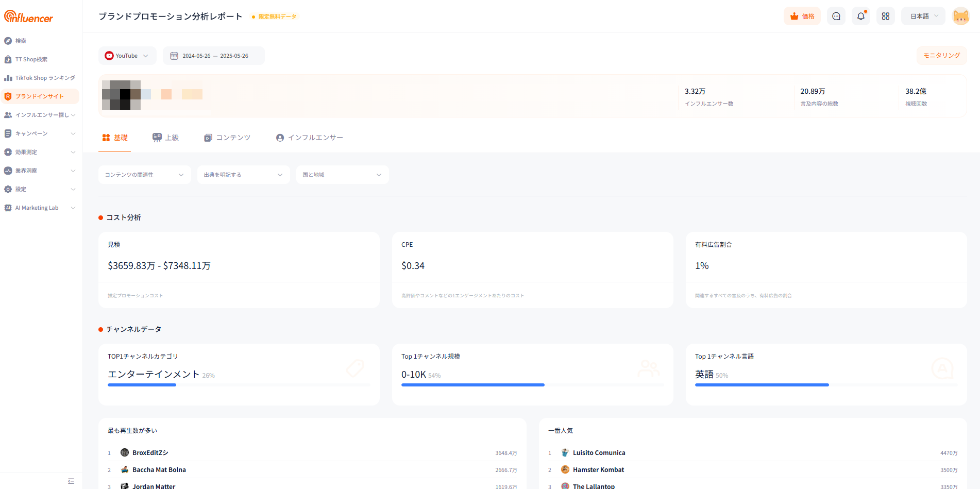Open the apps grid icon
This screenshot has height=489, width=980.
885,16
